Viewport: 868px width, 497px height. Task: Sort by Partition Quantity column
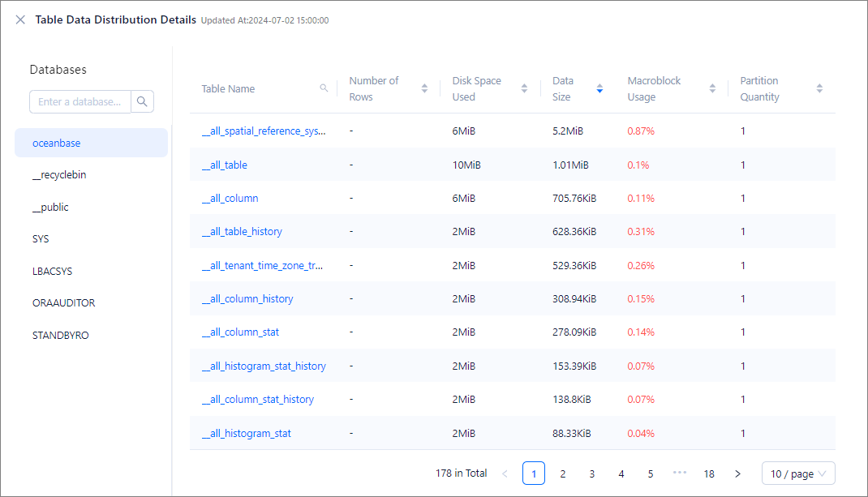point(819,88)
